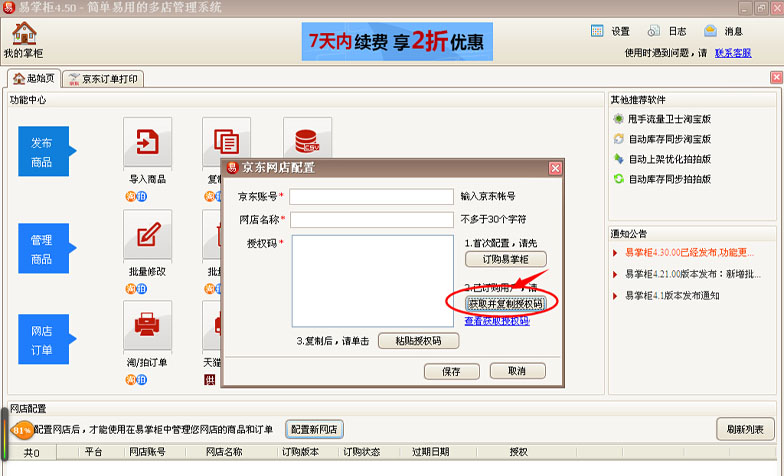The image size is (784, 476).
Task: Click the 自动库存同步拍拍版 green icon
Action: click(x=618, y=178)
